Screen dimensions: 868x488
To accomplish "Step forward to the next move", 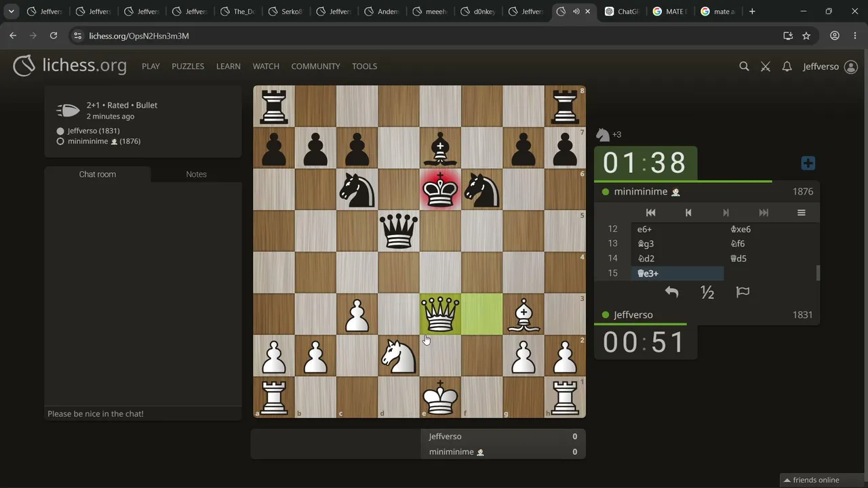I will click(726, 213).
